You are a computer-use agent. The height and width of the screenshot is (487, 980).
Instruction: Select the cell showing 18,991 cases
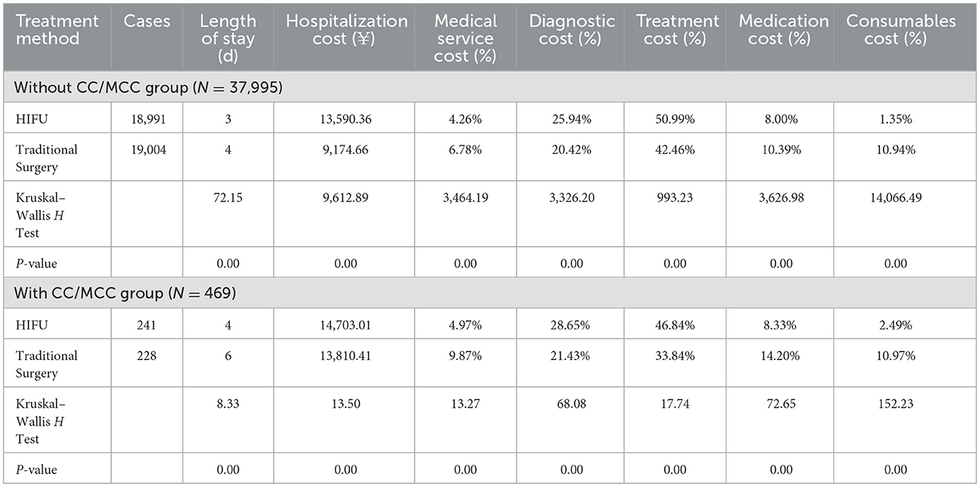[147, 119]
